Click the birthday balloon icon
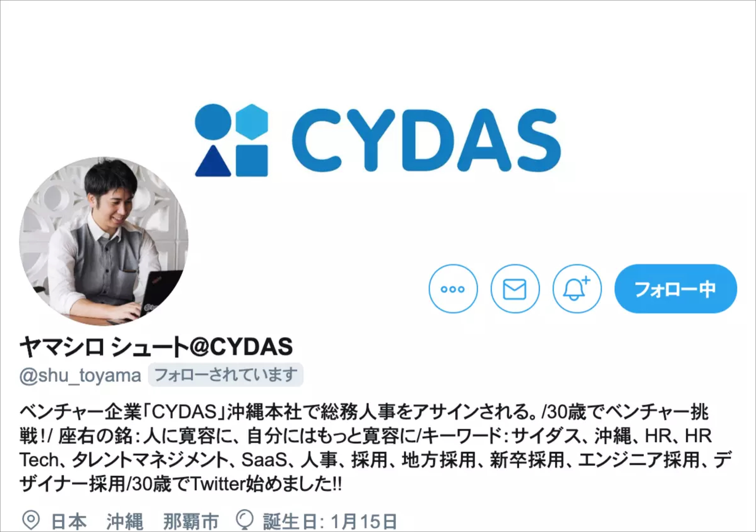 245,520
